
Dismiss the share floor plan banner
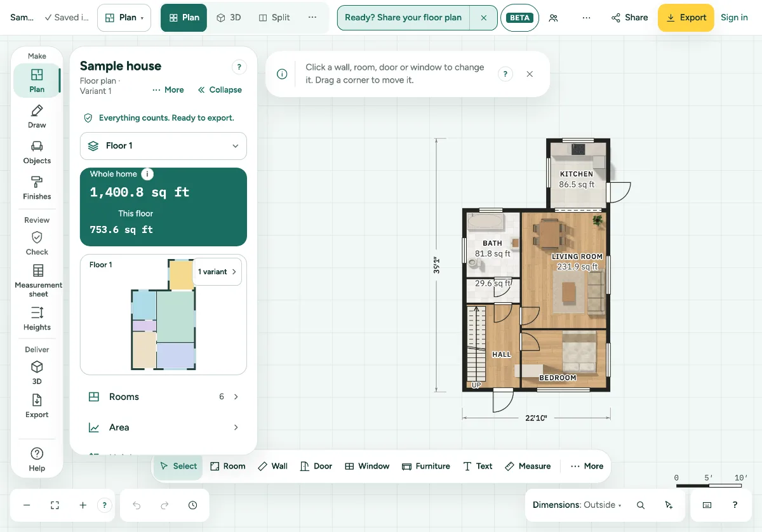[x=484, y=18]
